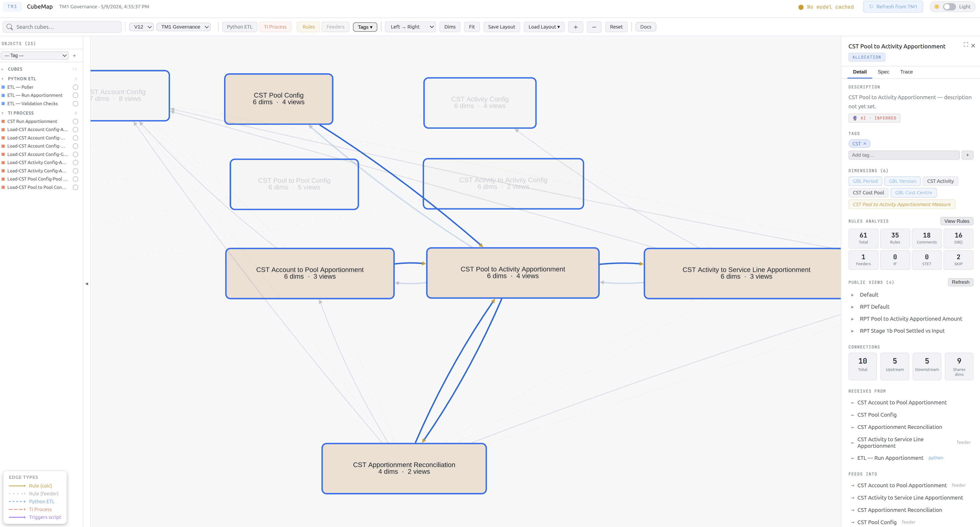This screenshot has width=980, height=527.
Task: Select the ETL — Validation Checks radio button
Action: [x=75, y=104]
